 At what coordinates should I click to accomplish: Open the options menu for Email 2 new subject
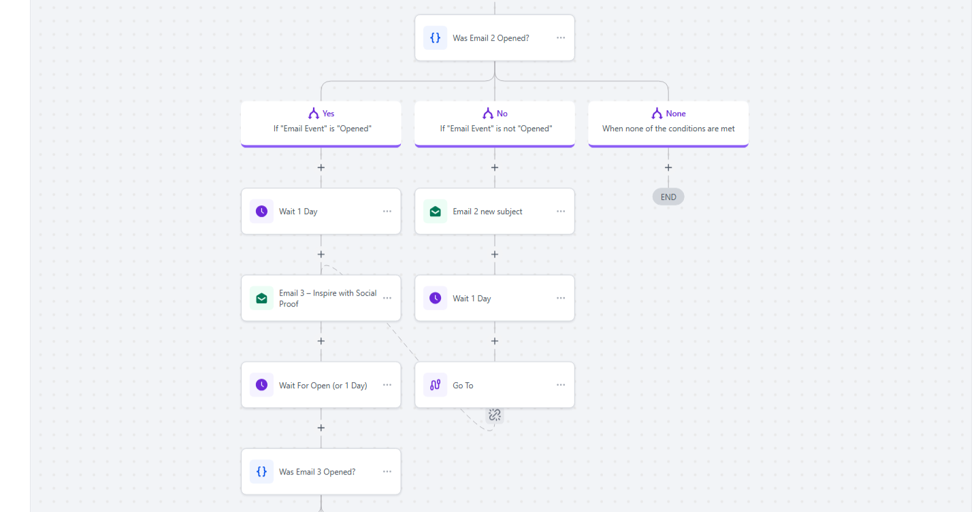tap(561, 211)
